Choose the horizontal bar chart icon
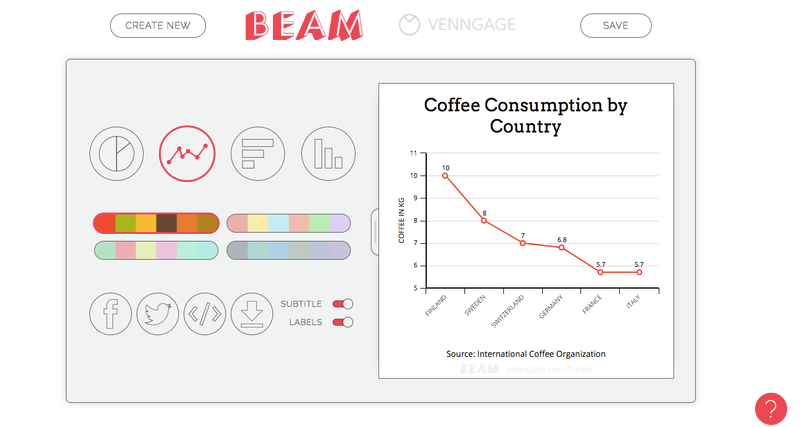Viewport: 800px width, 427px height. 258,154
